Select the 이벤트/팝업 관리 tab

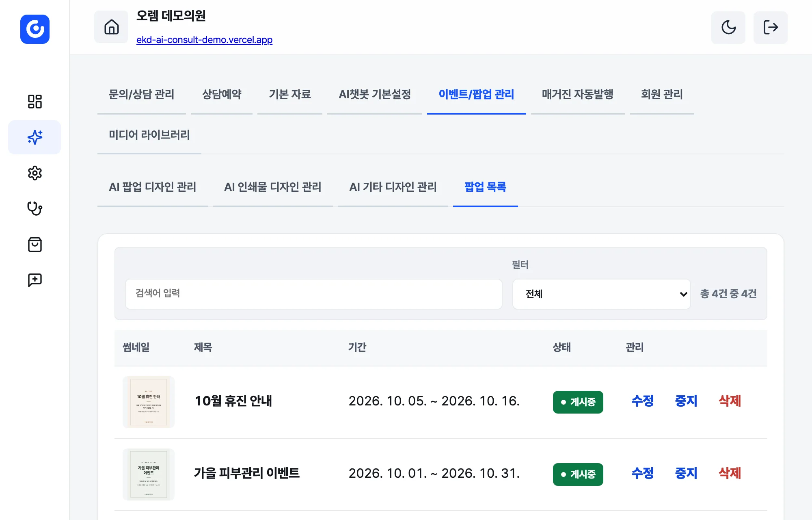click(477, 94)
